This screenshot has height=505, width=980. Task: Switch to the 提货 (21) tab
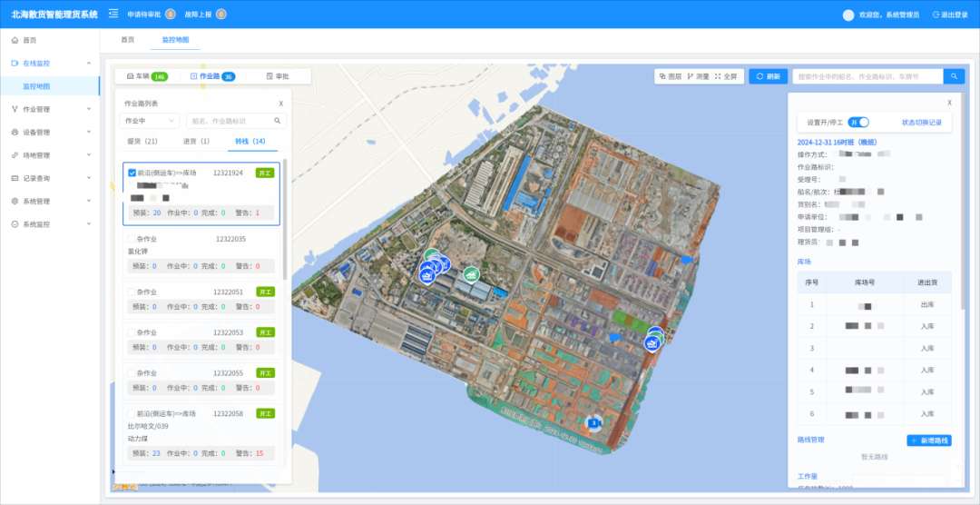point(142,141)
